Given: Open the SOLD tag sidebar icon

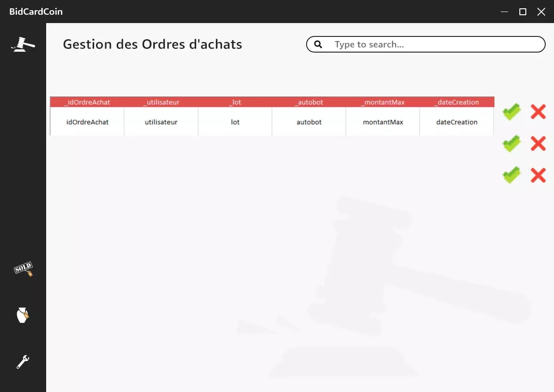Looking at the screenshot, I should [x=23, y=269].
